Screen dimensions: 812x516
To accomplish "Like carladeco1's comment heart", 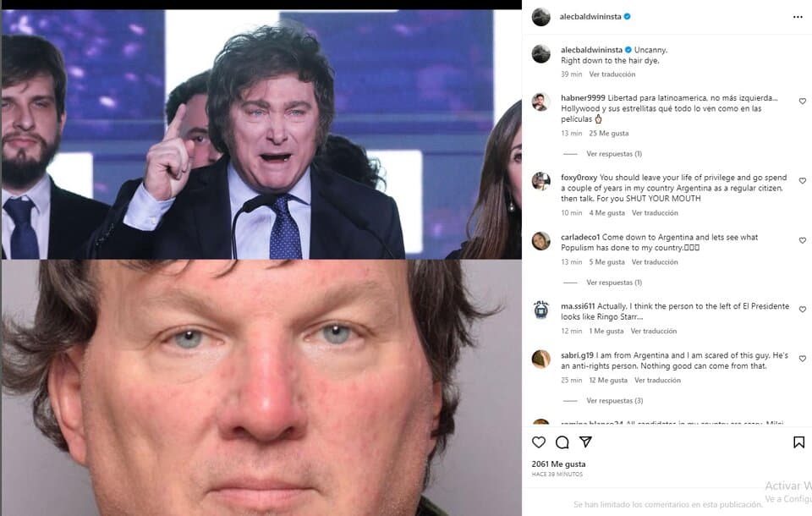I will click(802, 240).
